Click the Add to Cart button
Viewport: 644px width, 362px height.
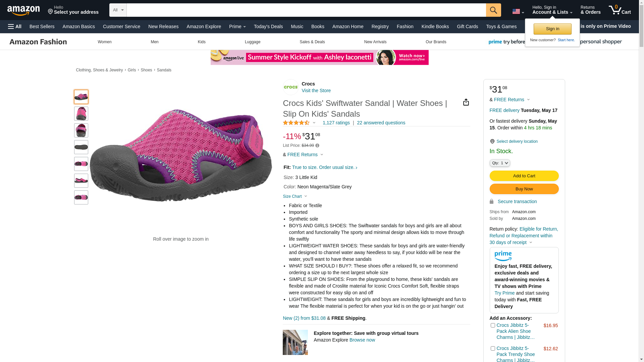pyautogui.click(x=524, y=176)
